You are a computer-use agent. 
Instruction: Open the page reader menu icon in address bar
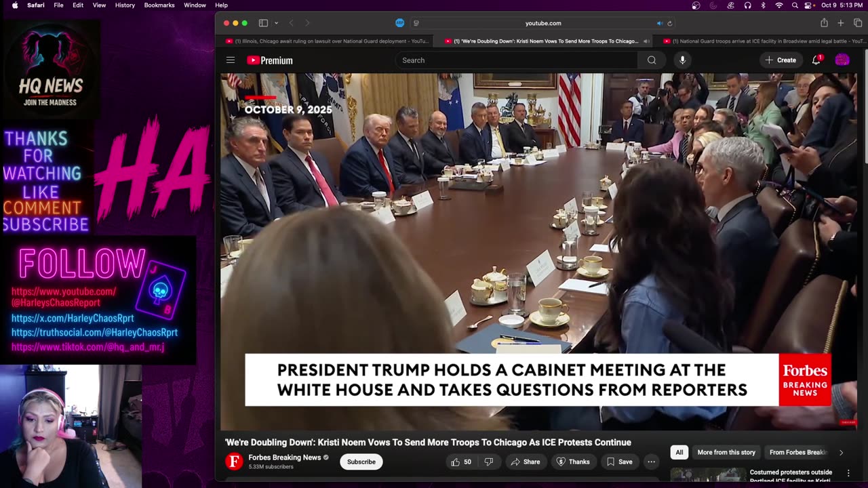[416, 23]
